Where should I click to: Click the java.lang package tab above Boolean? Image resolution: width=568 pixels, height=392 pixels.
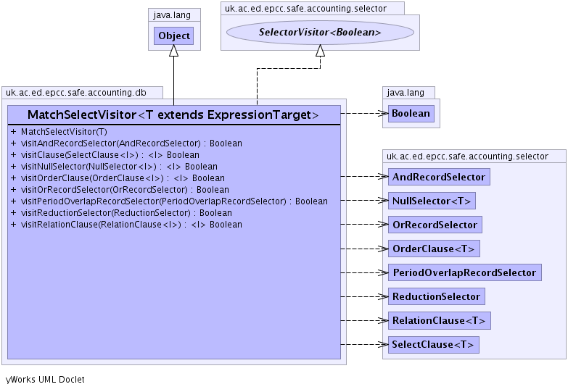407,92
